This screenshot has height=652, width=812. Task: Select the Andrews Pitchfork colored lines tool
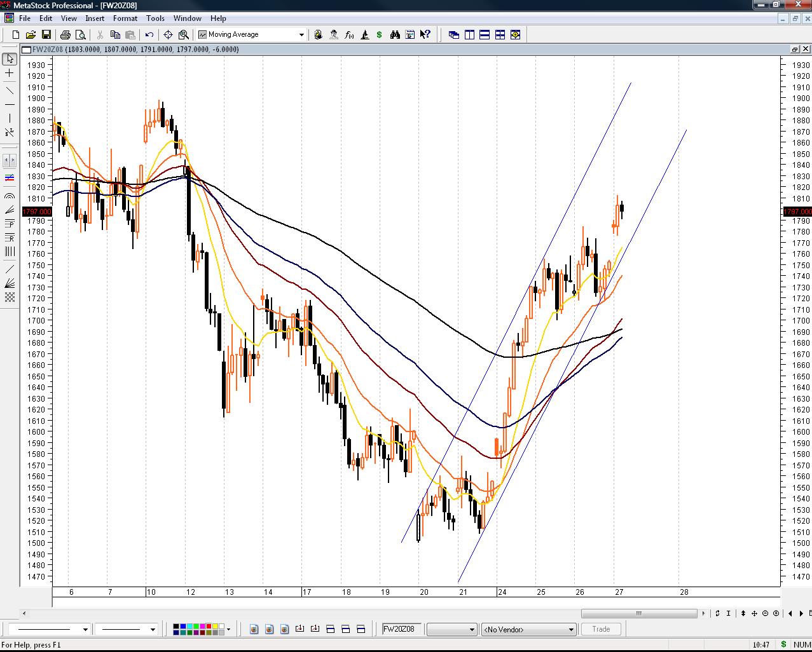[x=10, y=178]
